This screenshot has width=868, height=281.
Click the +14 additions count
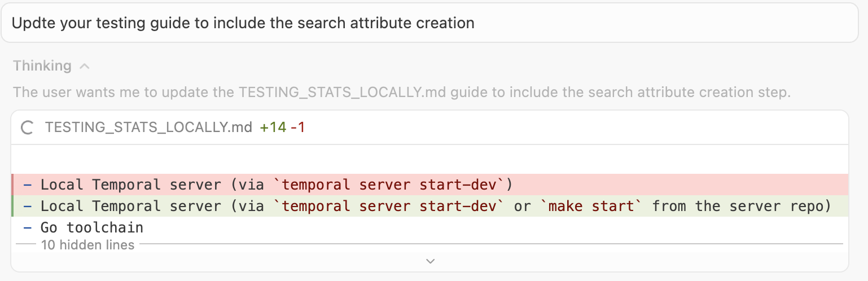(x=273, y=128)
